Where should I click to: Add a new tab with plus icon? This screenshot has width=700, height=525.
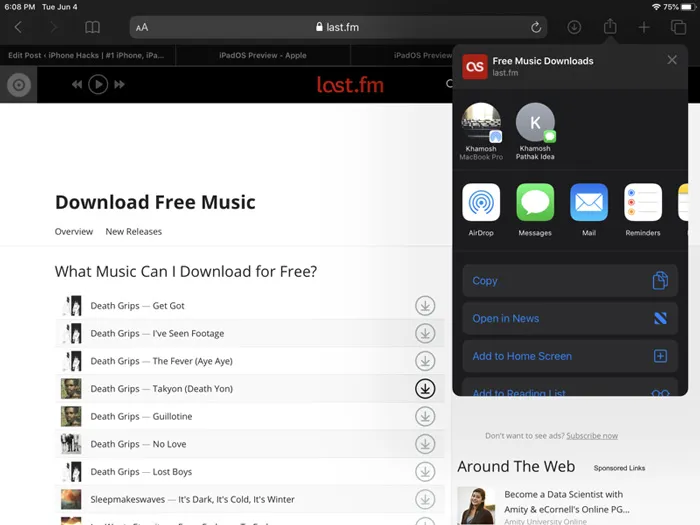[x=644, y=27]
